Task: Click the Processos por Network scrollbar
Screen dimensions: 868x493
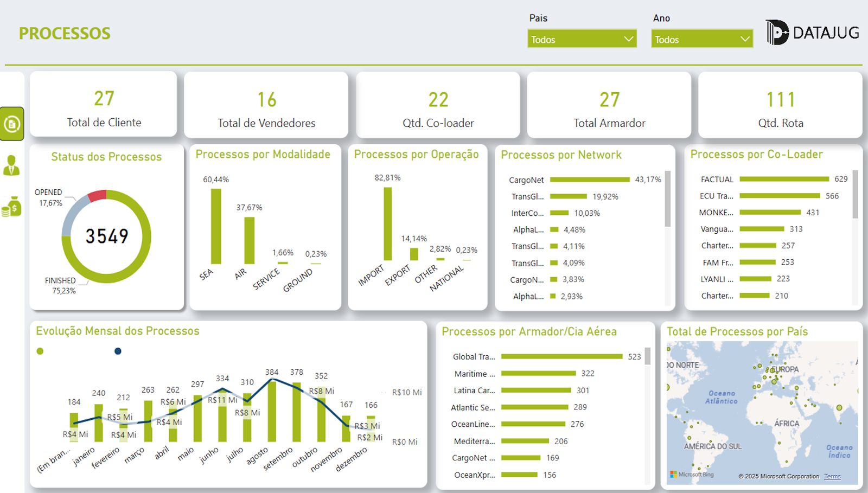Action: point(668,200)
